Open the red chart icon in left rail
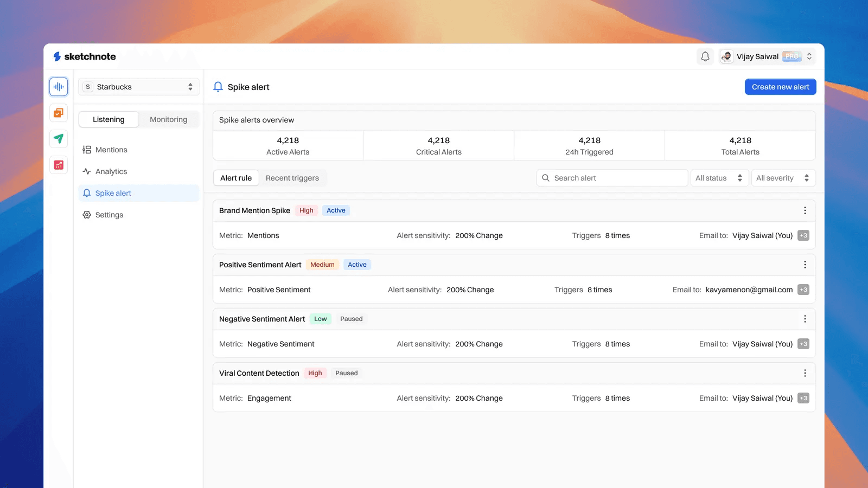This screenshot has width=868, height=488. [x=59, y=165]
